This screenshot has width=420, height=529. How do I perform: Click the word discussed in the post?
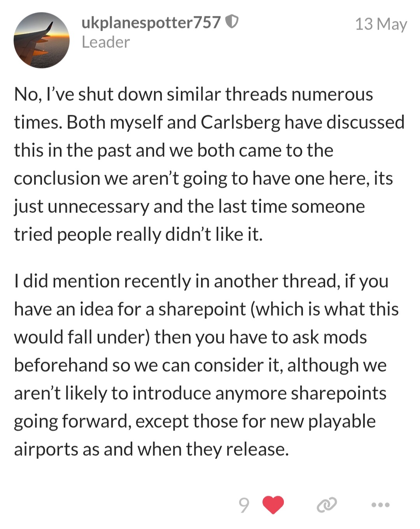pos(366,123)
